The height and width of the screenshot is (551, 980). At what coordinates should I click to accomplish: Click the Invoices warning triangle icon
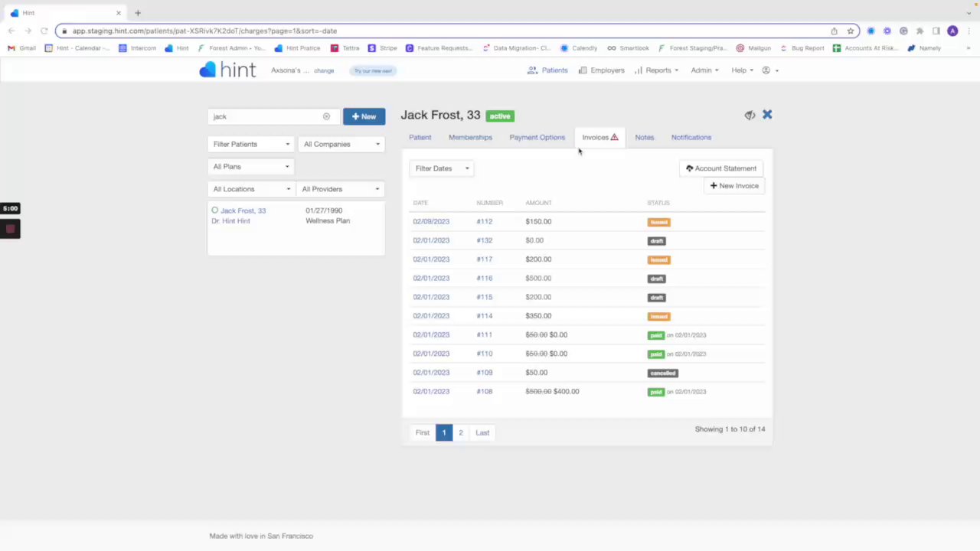click(614, 137)
